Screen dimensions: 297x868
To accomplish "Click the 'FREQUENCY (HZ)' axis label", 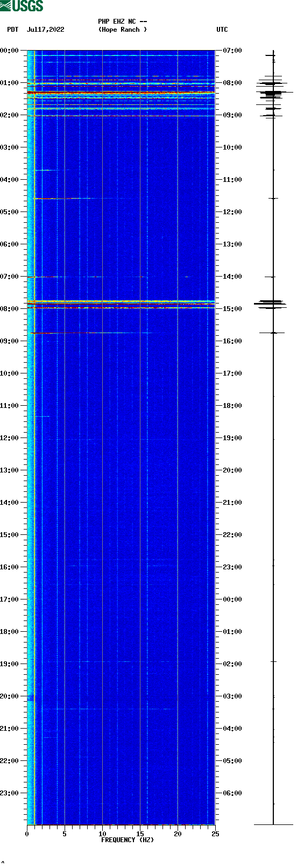I will [x=128, y=840].
